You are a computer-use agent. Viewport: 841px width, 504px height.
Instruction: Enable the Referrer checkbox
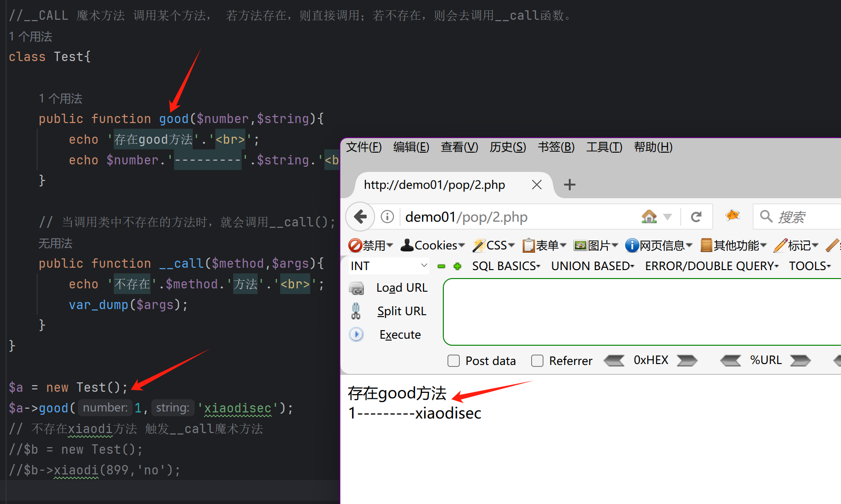pos(537,361)
